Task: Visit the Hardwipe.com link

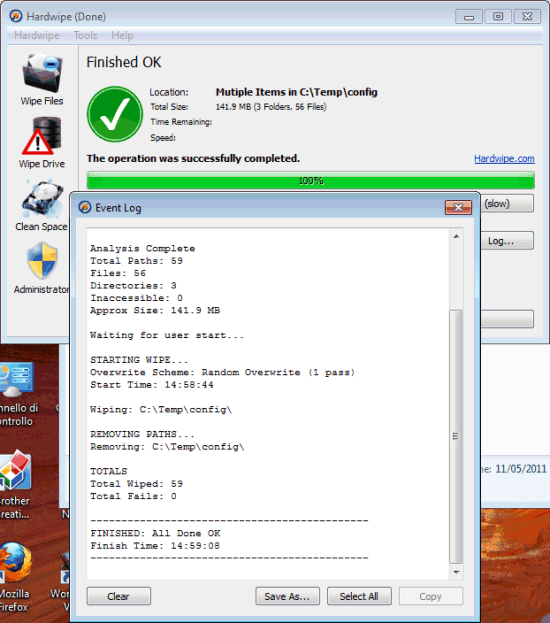Action: (504, 159)
